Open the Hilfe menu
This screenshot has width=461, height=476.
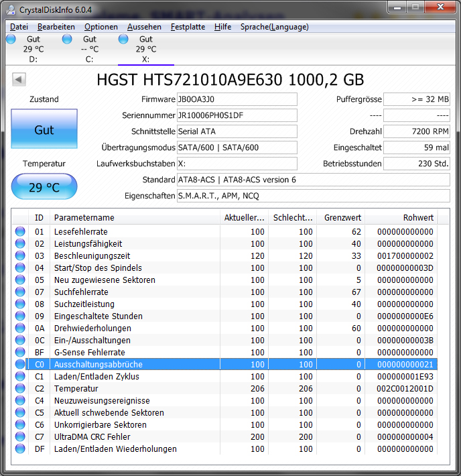(222, 27)
